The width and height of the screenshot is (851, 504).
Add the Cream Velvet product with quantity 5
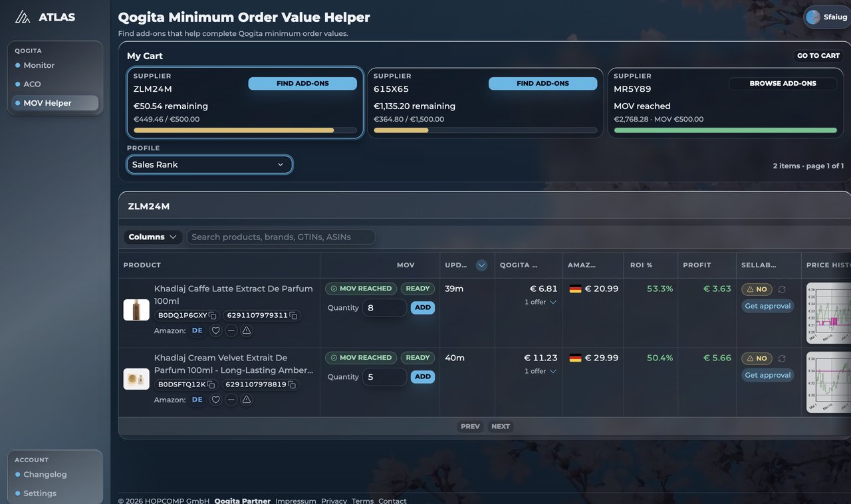click(423, 376)
